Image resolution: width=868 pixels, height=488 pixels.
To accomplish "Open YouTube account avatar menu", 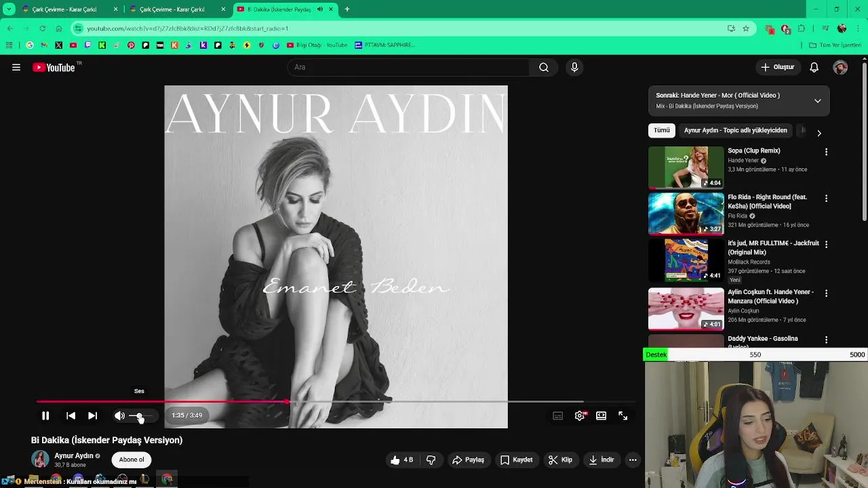I will coord(840,67).
